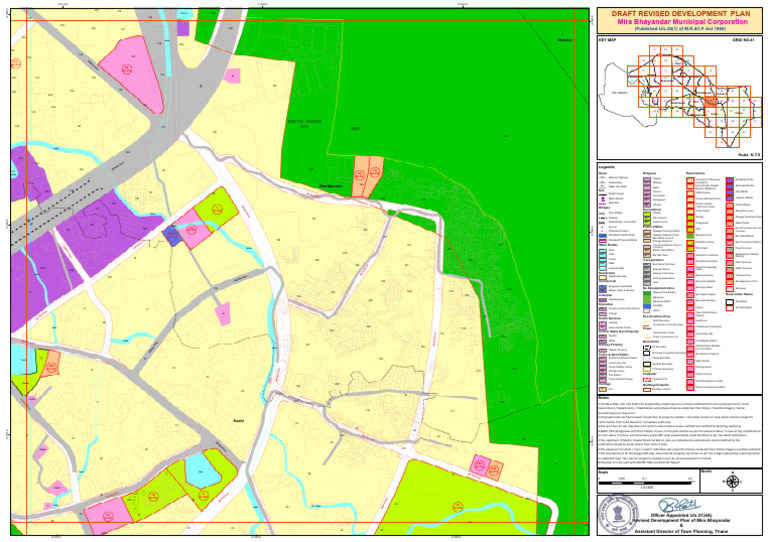Click the officer's blue signature

tap(680, 506)
